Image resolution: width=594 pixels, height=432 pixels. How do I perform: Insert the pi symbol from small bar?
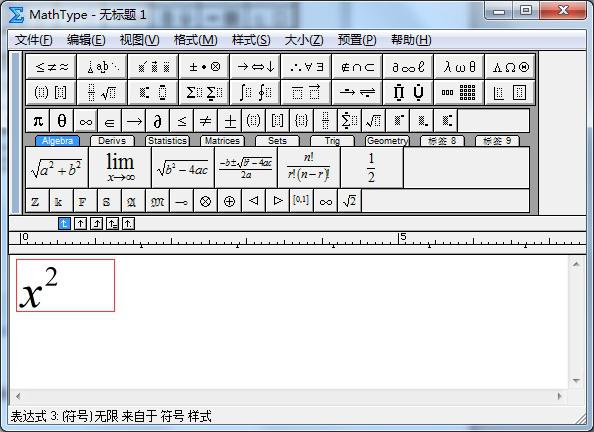pos(38,121)
